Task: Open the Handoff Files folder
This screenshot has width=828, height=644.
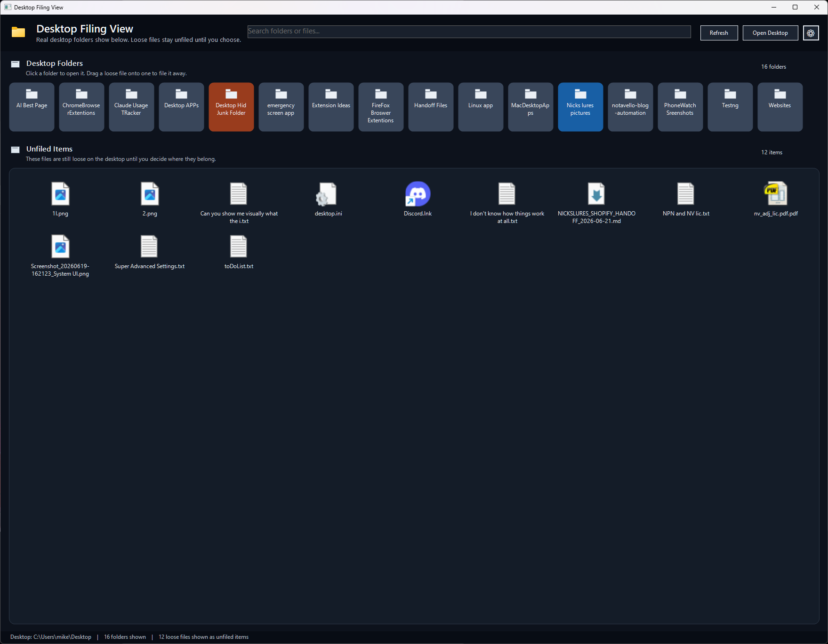Action: [431, 107]
